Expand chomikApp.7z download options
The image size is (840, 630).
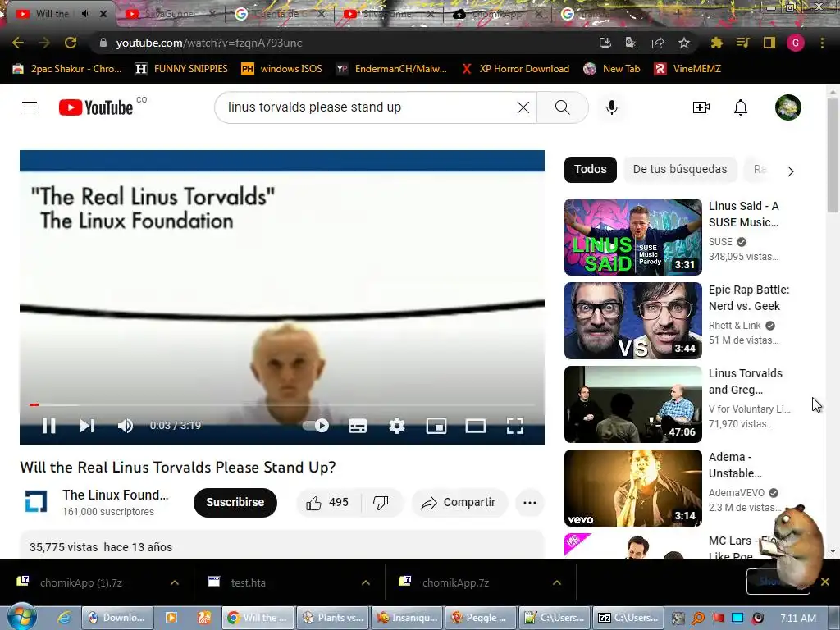557,583
